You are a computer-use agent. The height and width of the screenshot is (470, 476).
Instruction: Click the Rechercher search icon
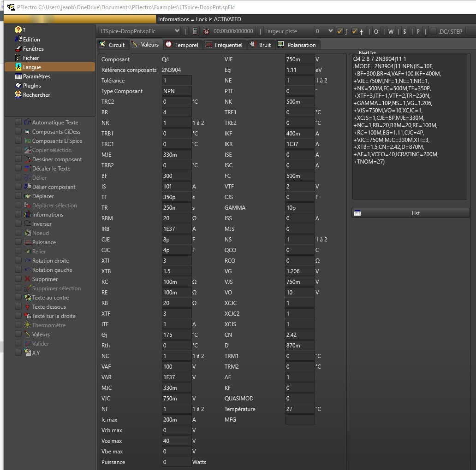click(18, 95)
